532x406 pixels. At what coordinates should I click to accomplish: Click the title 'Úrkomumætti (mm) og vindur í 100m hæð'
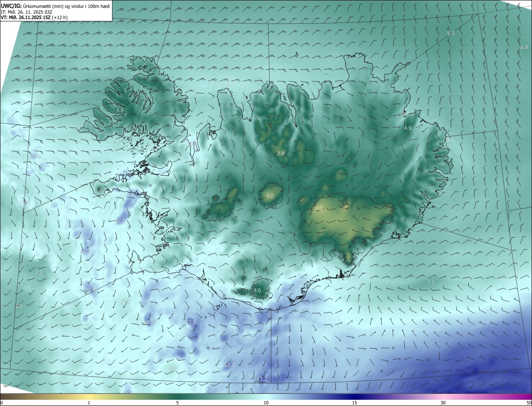click(x=66, y=6)
